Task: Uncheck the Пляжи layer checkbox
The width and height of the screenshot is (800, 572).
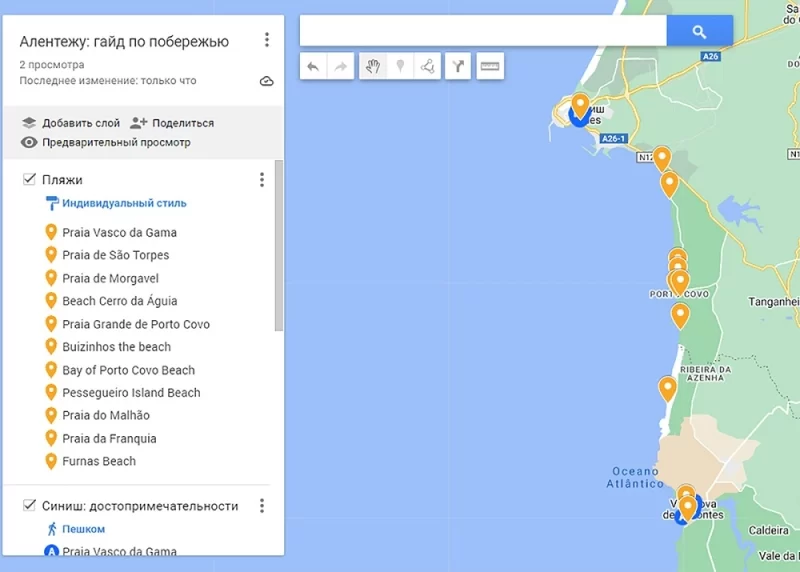Action: pos(29,180)
